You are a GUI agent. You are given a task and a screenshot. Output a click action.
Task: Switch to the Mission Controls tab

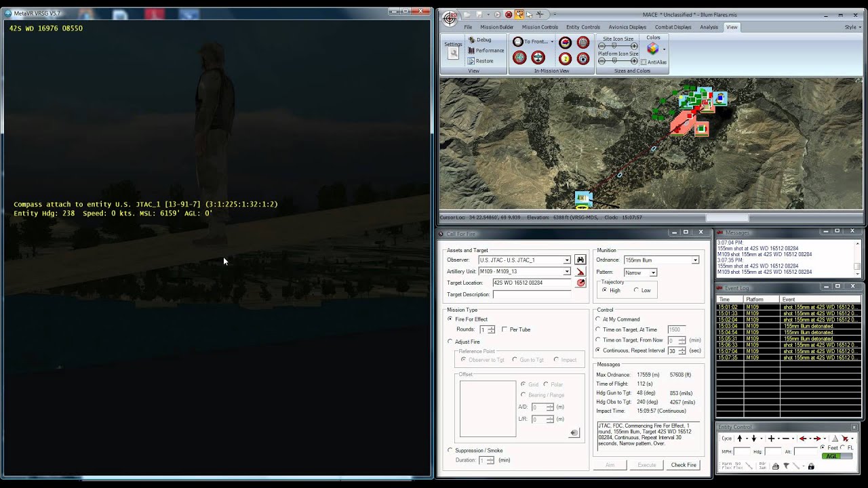pyautogui.click(x=540, y=27)
